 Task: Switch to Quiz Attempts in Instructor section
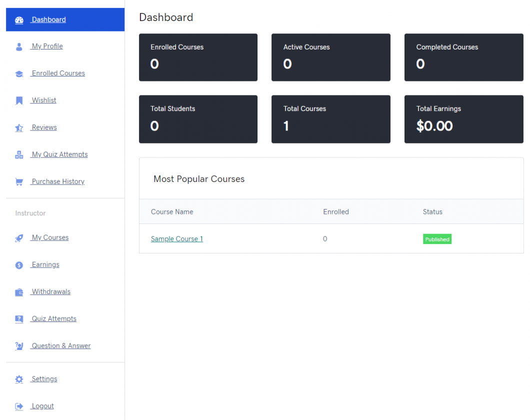pos(53,318)
